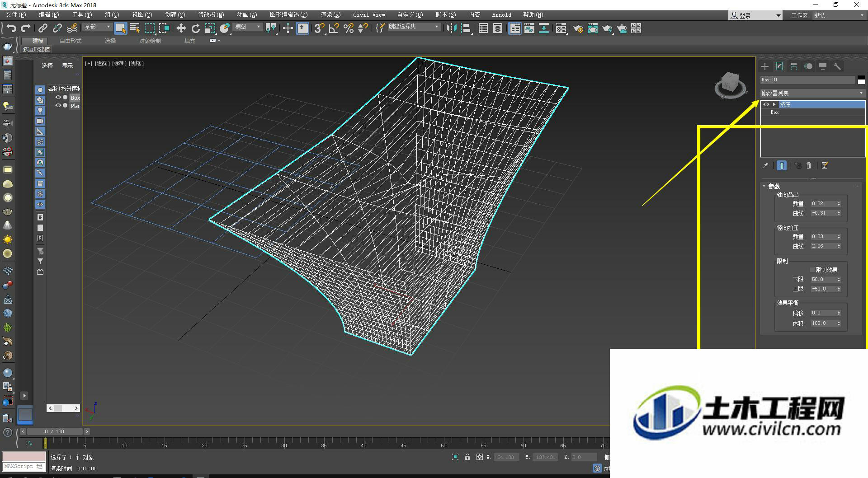The width and height of the screenshot is (868, 478).
Task: Open the Utilities wrench panel tab
Action: [837, 66]
